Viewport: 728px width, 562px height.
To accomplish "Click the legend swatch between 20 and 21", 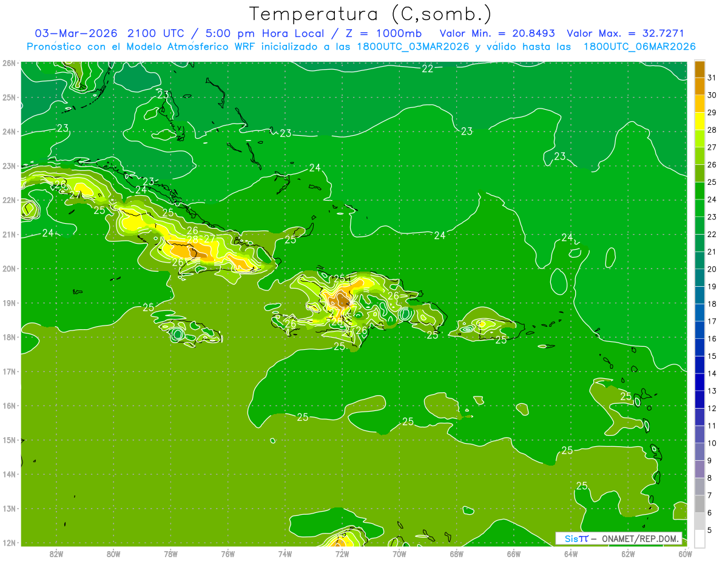I will click(x=699, y=261).
